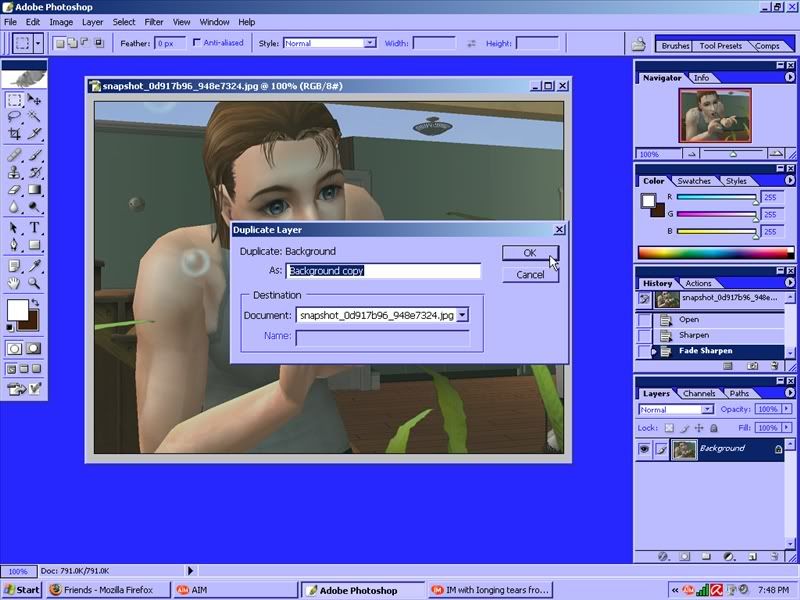Screen dimensions: 800x600
Task: Select the Blur tool
Action: point(14,207)
